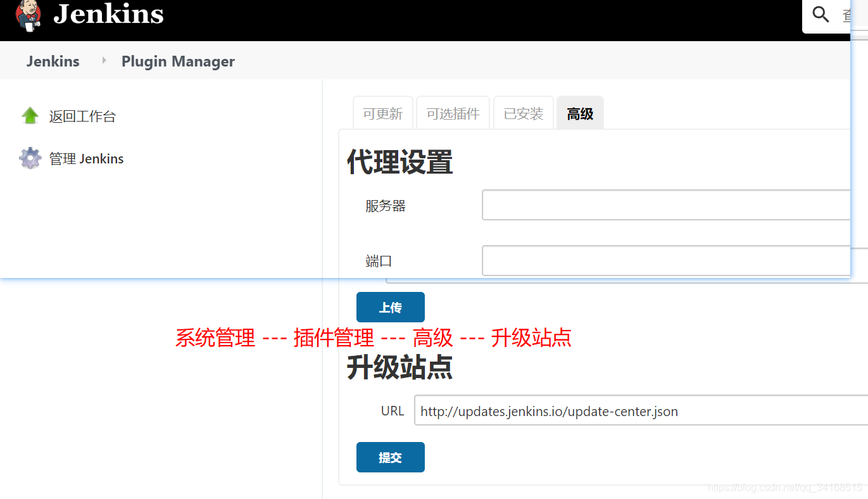Click the Jenkins butler logo icon
Image resolution: width=868 pixels, height=499 pixels.
pos(28,16)
